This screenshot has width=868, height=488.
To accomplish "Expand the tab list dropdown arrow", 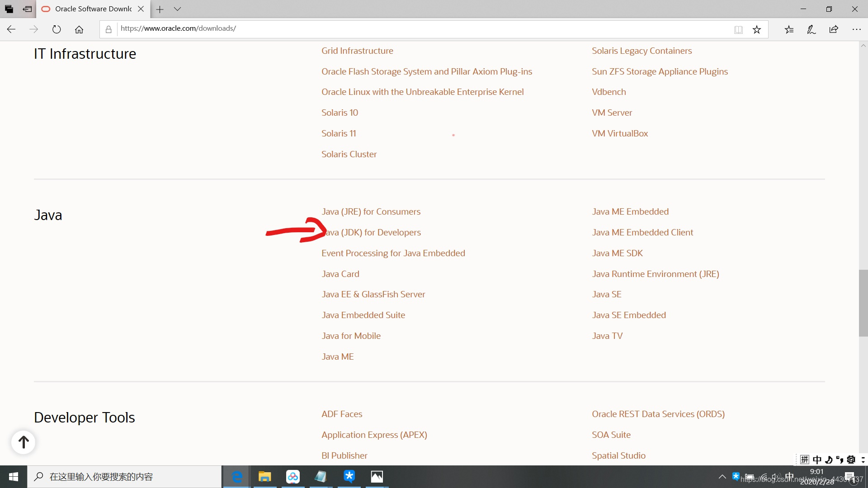I will pyautogui.click(x=178, y=9).
